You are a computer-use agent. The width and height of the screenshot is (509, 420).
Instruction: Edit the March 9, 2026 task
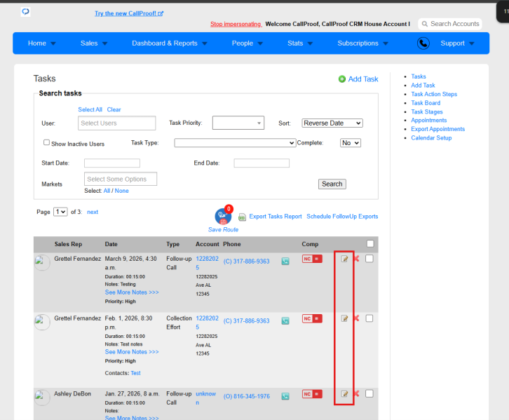[344, 259]
